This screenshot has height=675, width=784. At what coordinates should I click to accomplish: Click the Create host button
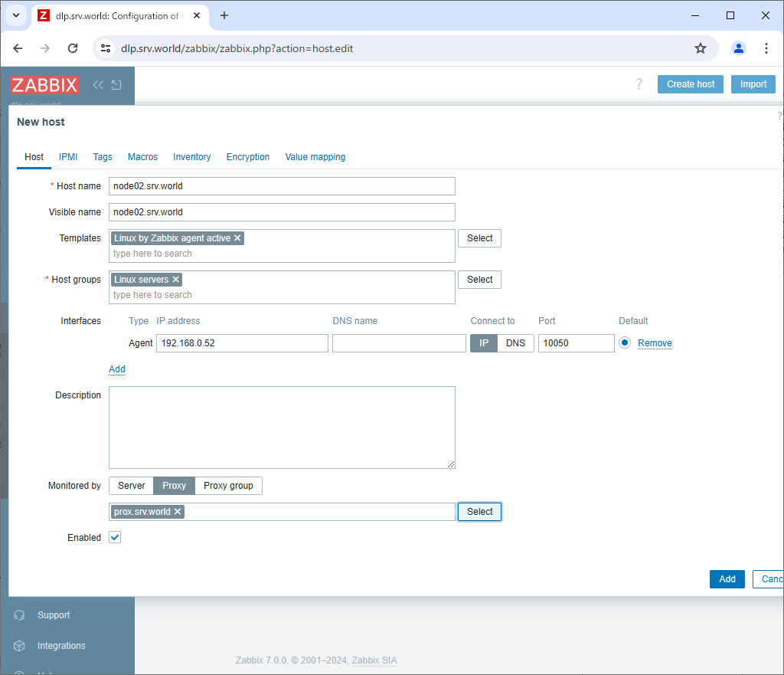click(x=691, y=84)
